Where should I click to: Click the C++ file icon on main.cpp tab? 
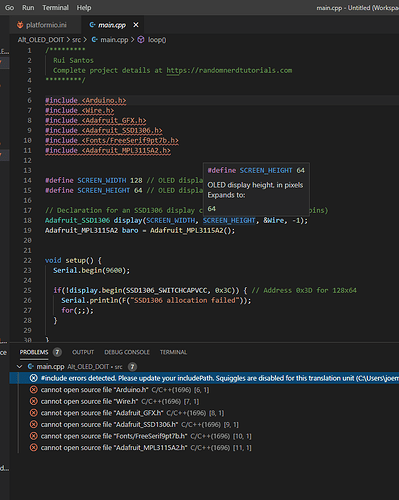pos(92,25)
